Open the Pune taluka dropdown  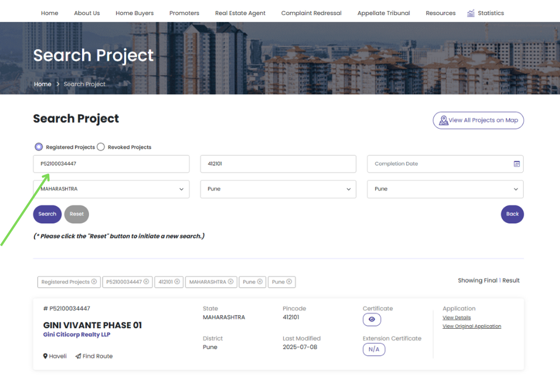pos(445,189)
